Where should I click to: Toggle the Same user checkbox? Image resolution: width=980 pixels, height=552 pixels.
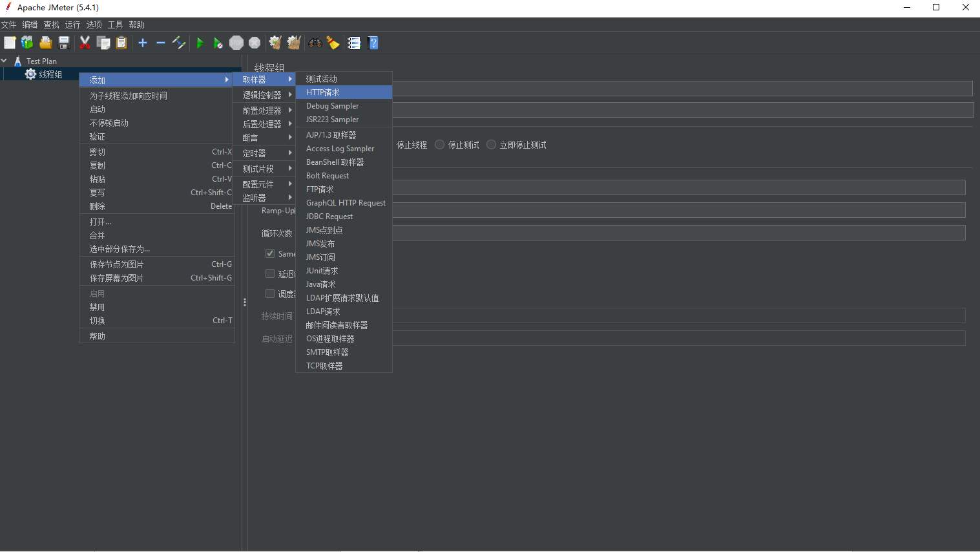pyautogui.click(x=270, y=253)
